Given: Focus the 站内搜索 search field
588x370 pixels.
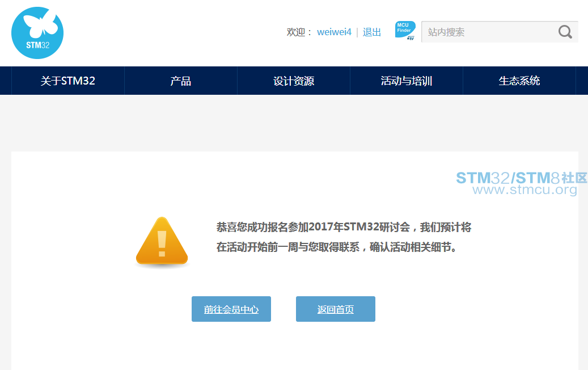Looking at the screenshot, I should (x=500, y=32).
